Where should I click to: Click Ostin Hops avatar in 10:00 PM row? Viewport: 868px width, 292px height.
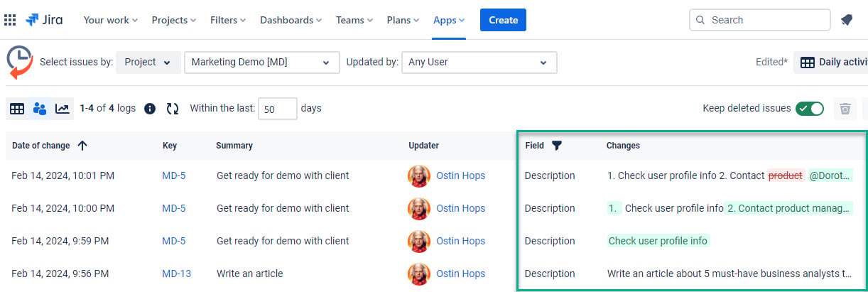tap(419, 208)
